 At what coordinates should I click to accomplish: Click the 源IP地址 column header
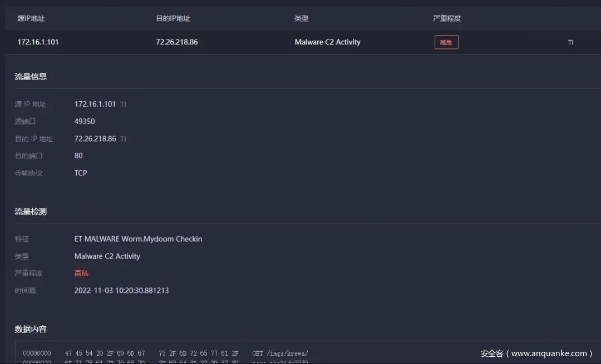[x=31, y=18]
